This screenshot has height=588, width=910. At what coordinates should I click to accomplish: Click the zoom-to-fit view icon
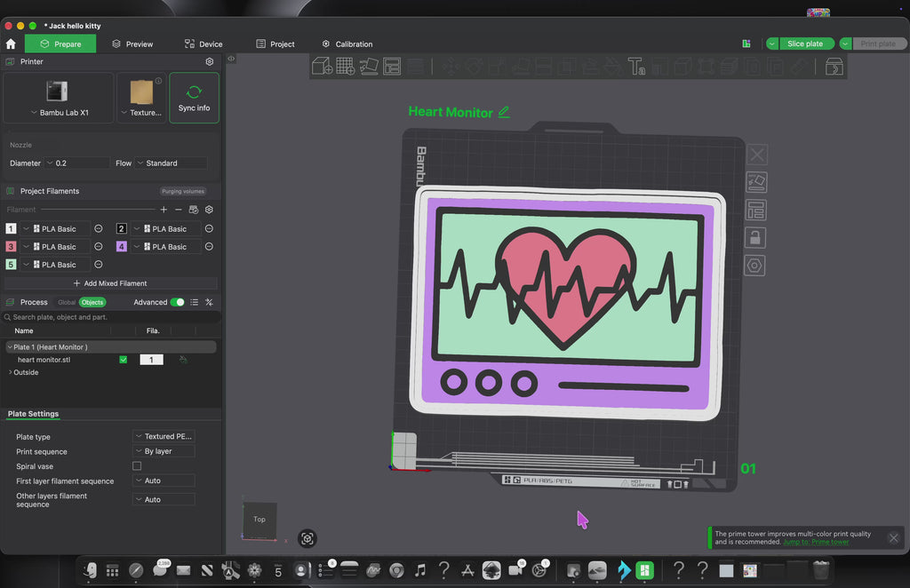307,539
